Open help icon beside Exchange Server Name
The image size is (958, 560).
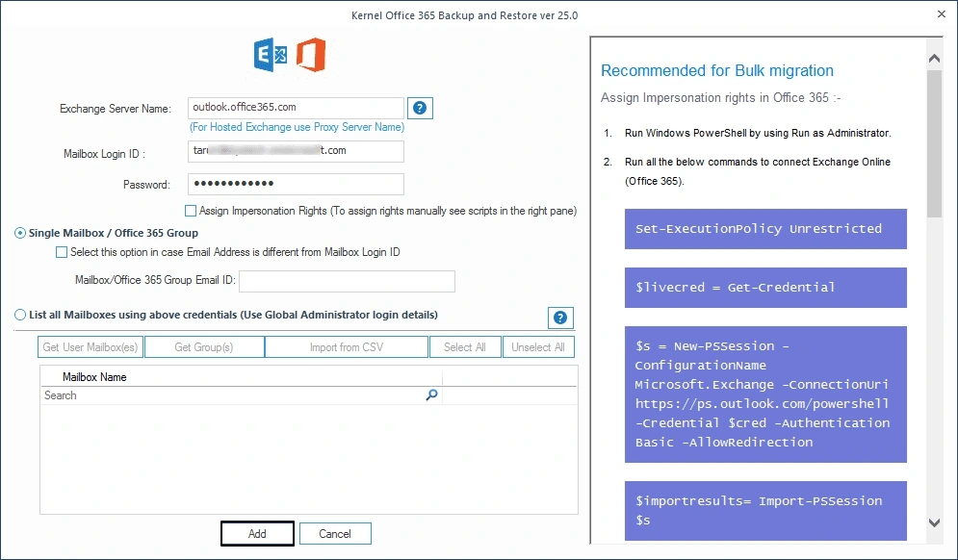(x=420, y=108)
